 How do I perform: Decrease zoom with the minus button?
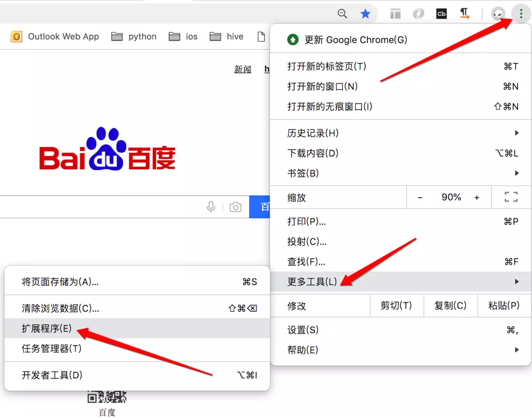click(x=420, y=198)
